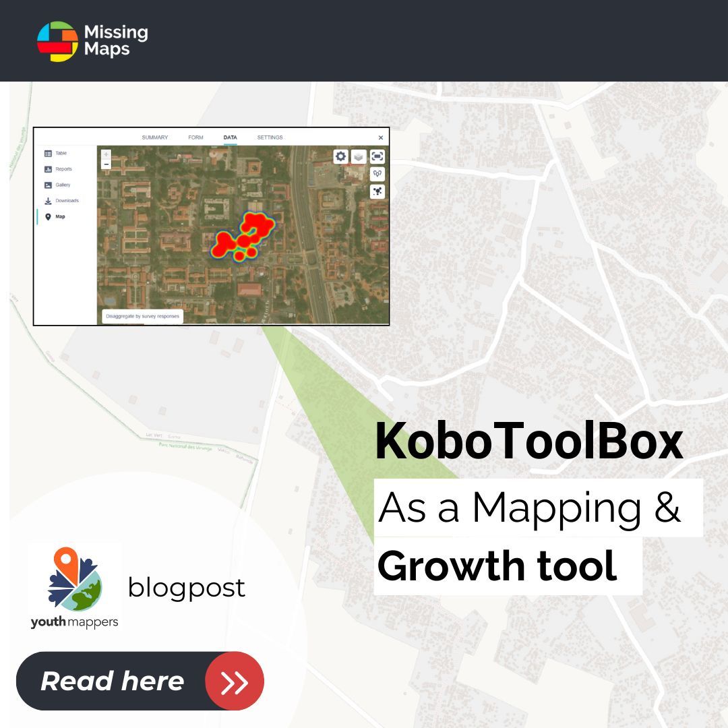
Task: Open the Gallery image icon
Action: [x=48, y=185]
